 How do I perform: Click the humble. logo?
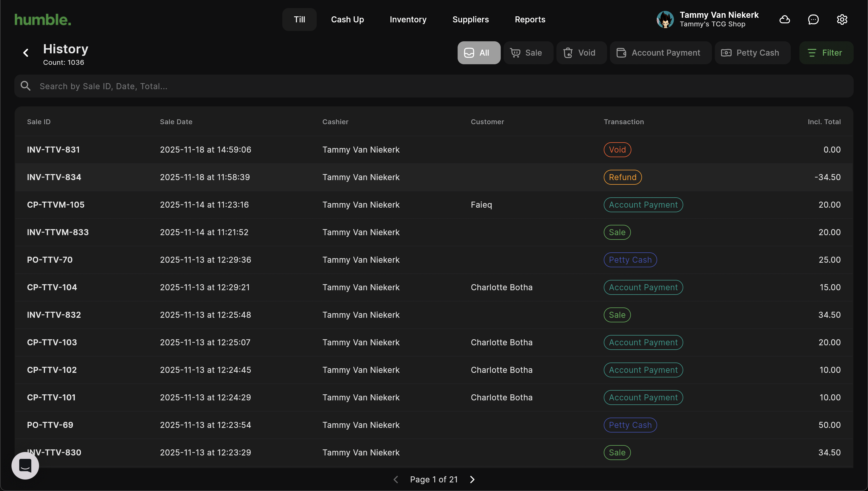(x=43, y=20)
